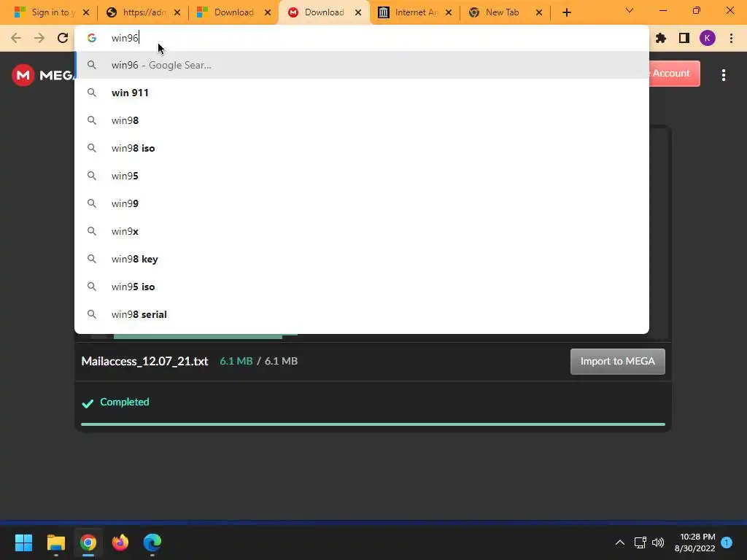Click the browser forward arrow

[39, 38]
